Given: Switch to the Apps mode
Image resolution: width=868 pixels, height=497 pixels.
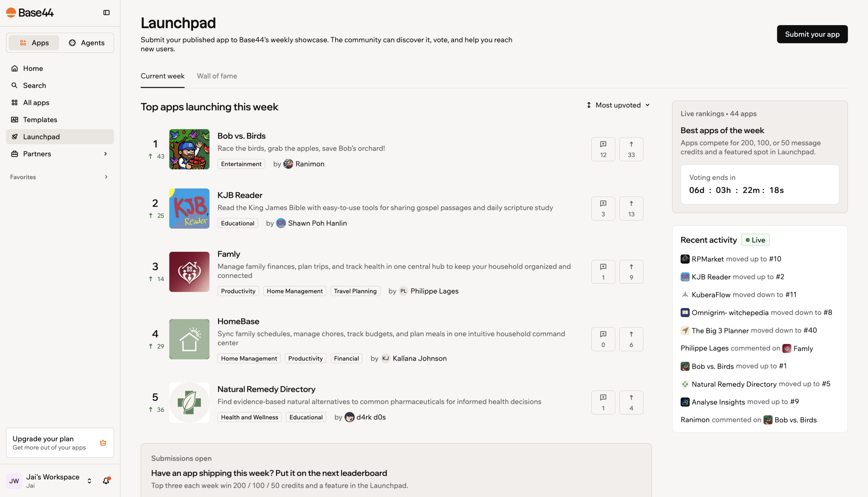Looking at the screenshot, I should click(34, 43).
